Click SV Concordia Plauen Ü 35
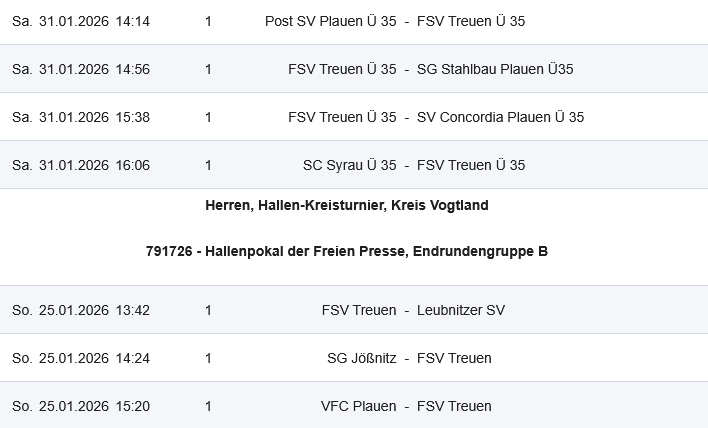Viewport: 708px width, 428px height. 500,117
